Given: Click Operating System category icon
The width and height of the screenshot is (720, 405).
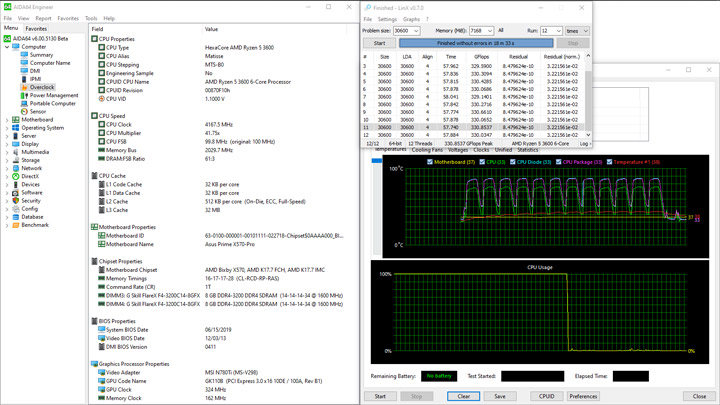Looking at the screenshot, I should (x=16, y=128).
